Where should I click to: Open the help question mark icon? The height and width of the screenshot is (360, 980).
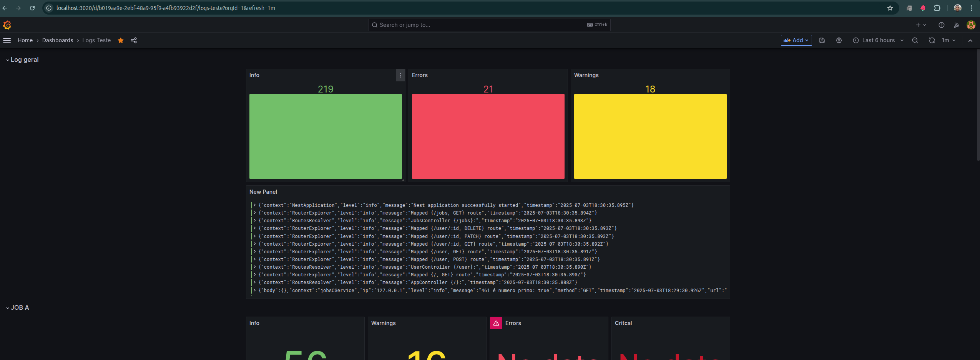coord(942,25)
